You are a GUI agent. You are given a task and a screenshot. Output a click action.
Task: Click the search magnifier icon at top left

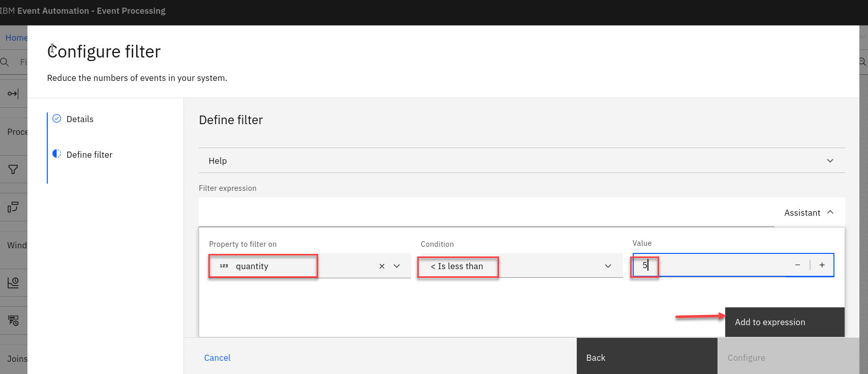5,62
